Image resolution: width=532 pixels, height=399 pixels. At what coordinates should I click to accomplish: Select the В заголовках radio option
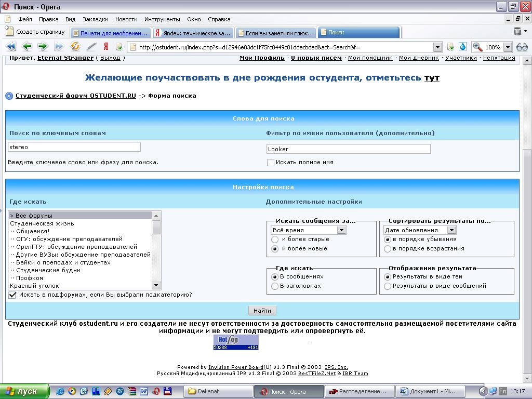[x=275, y=286]
